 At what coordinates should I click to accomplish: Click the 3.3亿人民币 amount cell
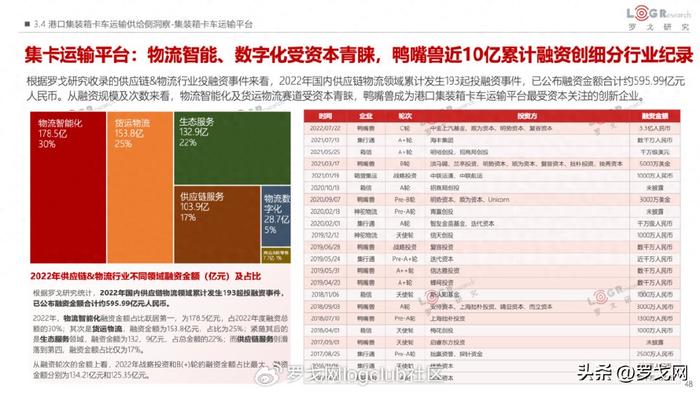pyautogui.click(x=655, y=128)
